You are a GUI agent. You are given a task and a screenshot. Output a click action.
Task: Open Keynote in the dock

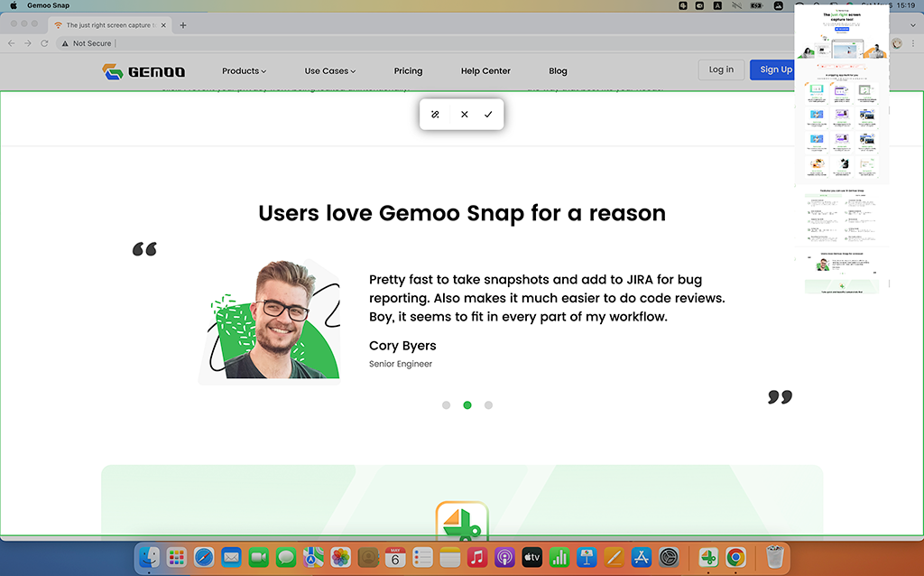click(x=587, y=557)
